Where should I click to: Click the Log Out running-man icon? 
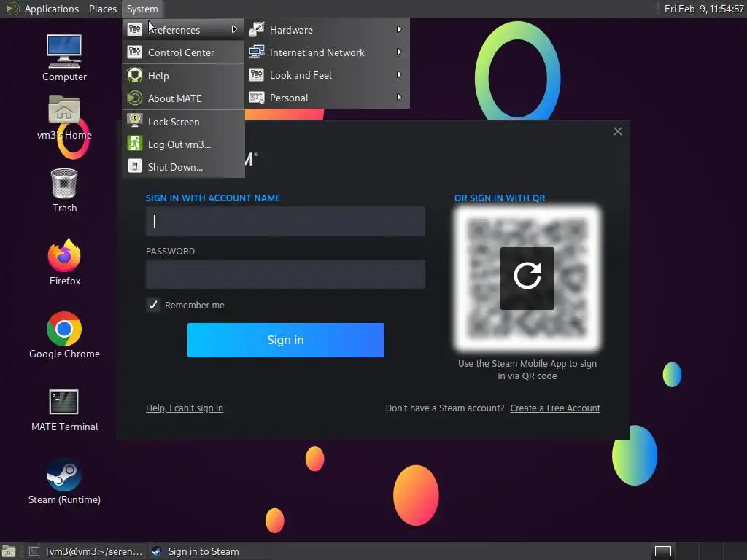[x=135, y=144]
